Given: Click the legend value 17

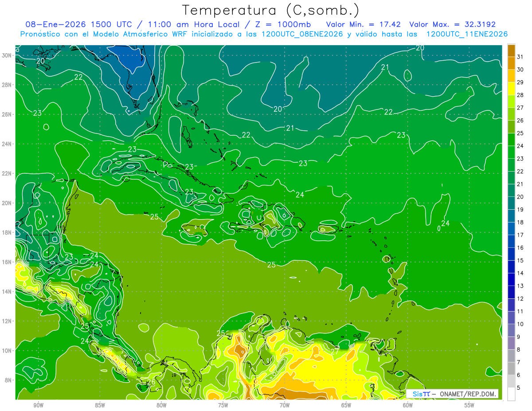Looking at the screenshot, I should [520, 235].
